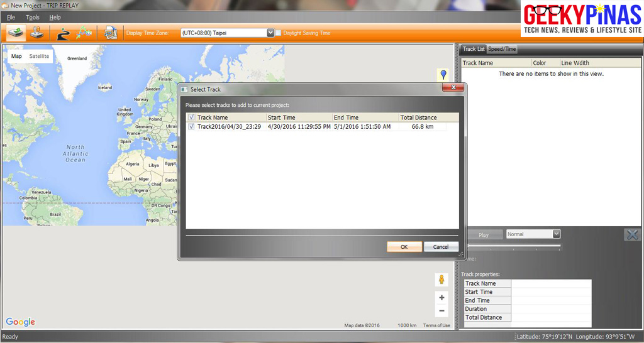Image resolution: width=644 pixels, height=343 pixels.
Task: Open the Normal playback speed dropdown
Action: click(557, 234)
